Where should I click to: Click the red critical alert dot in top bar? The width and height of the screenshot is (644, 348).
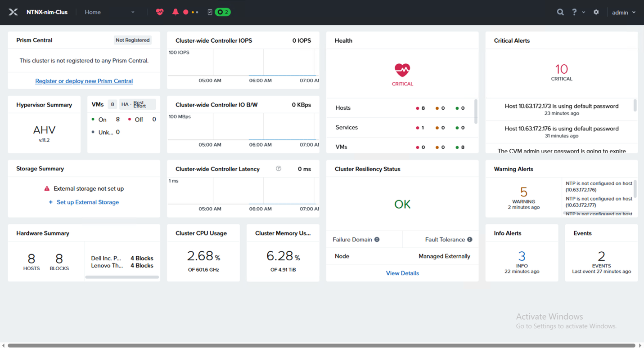(185, 12)
